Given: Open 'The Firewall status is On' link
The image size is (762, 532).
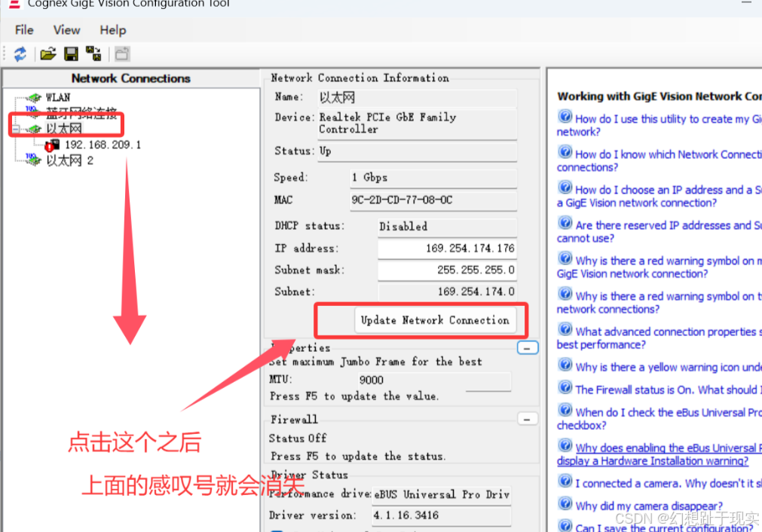Looking at the screenshot, I should pyautogui.click(x=669, y=390).
